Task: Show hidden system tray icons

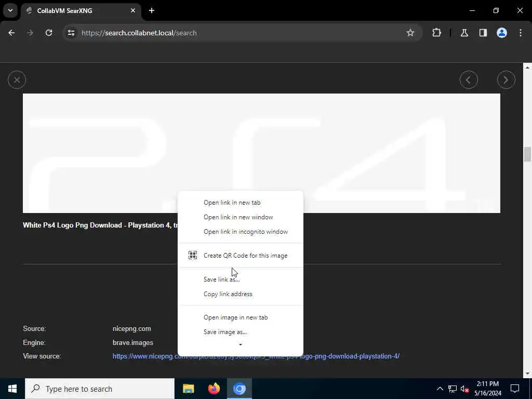Action: (440, 389)
